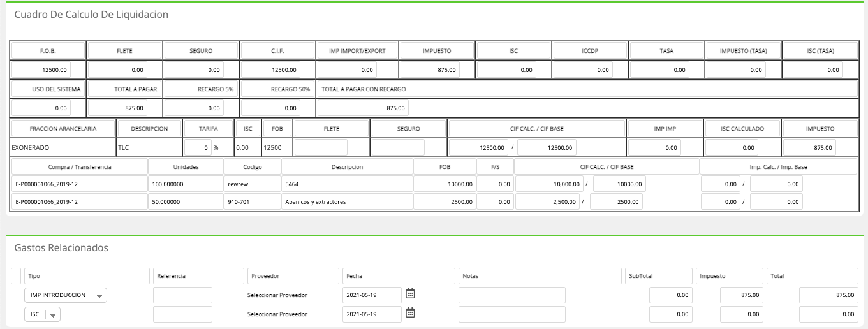
Task: Select the FRACCION ARANCELARIA column header
Action: pos(63,128)
